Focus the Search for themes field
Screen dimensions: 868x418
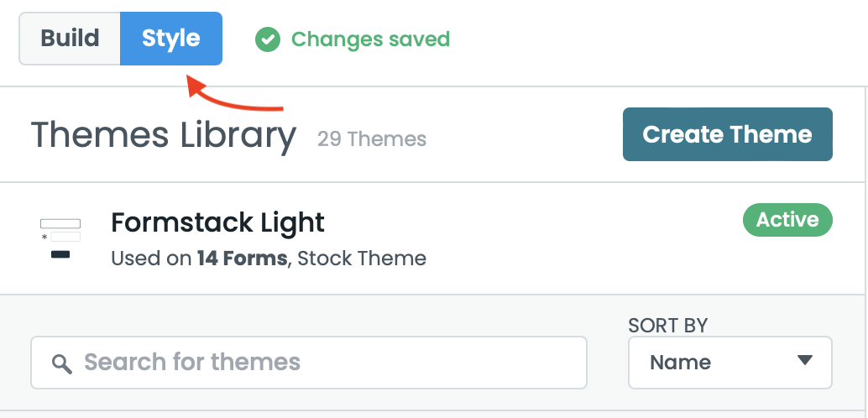coord(319,363)
